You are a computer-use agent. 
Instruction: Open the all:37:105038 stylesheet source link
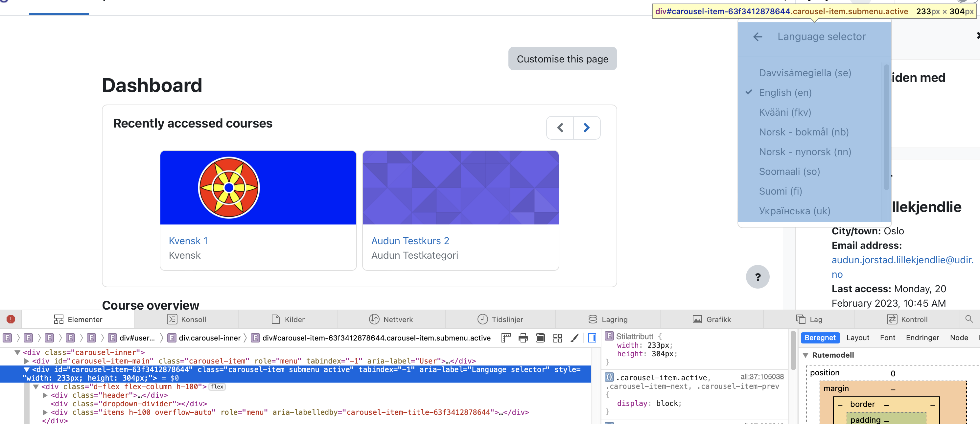762,377
